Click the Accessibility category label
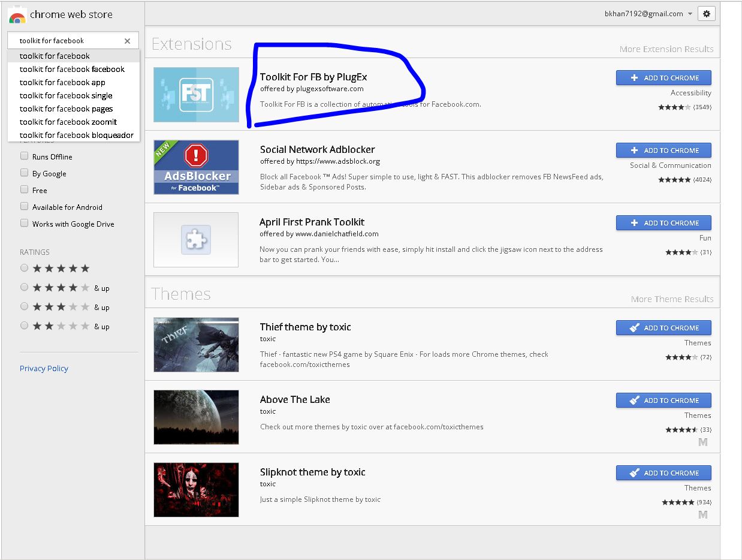The width and height of the screenshot is (742, 560). [691, 93]
